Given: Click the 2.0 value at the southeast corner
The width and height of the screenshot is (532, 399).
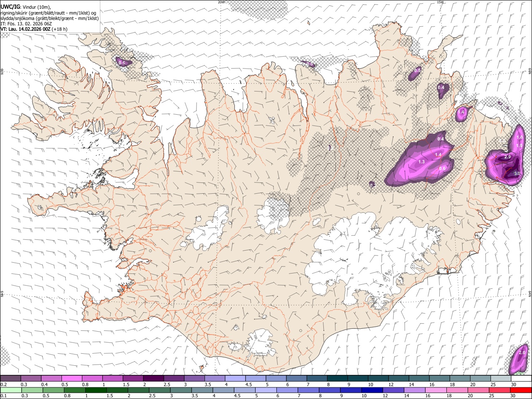Looking at the screenshot, I should point(522,352).
